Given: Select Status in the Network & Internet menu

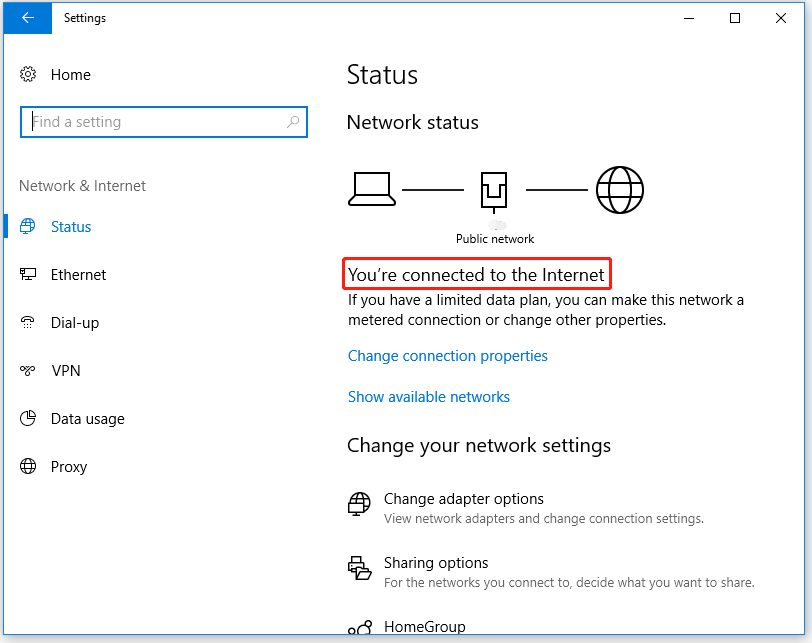Looking at the screenshot, I should 70,226.
